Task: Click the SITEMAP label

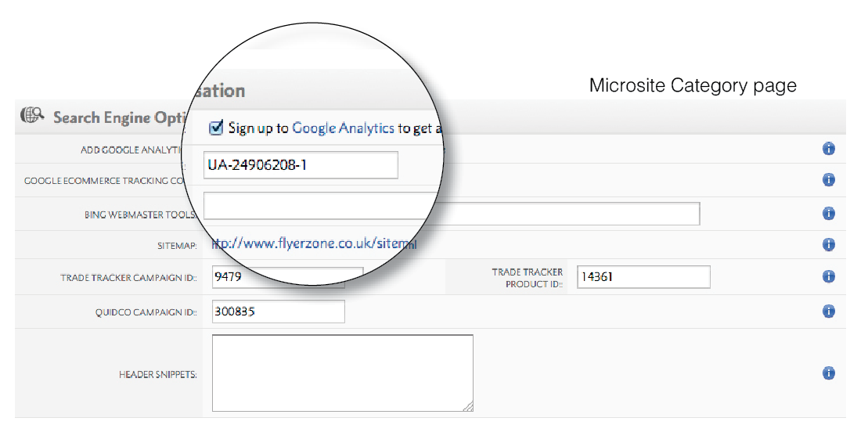Action: 177,246
